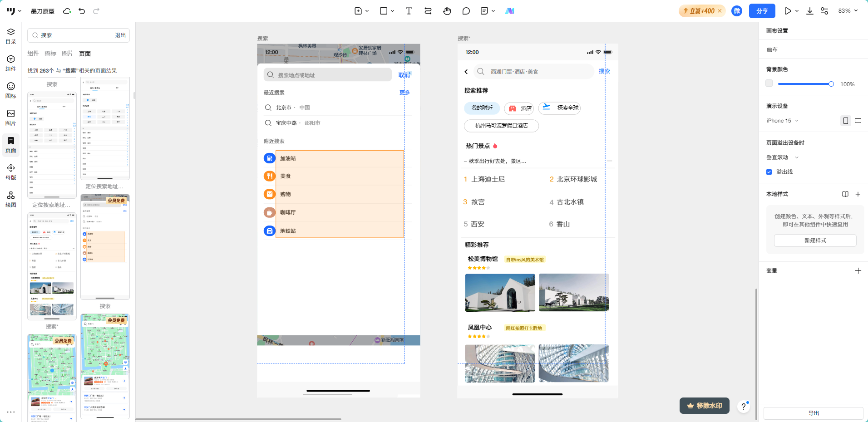Open the settings toggles icon
This screenshot has height=422, width=868.
[824, 11]
